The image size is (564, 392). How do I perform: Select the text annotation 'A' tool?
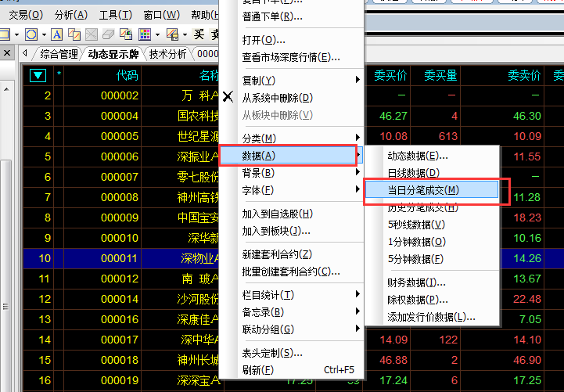(x=57, y=34)
